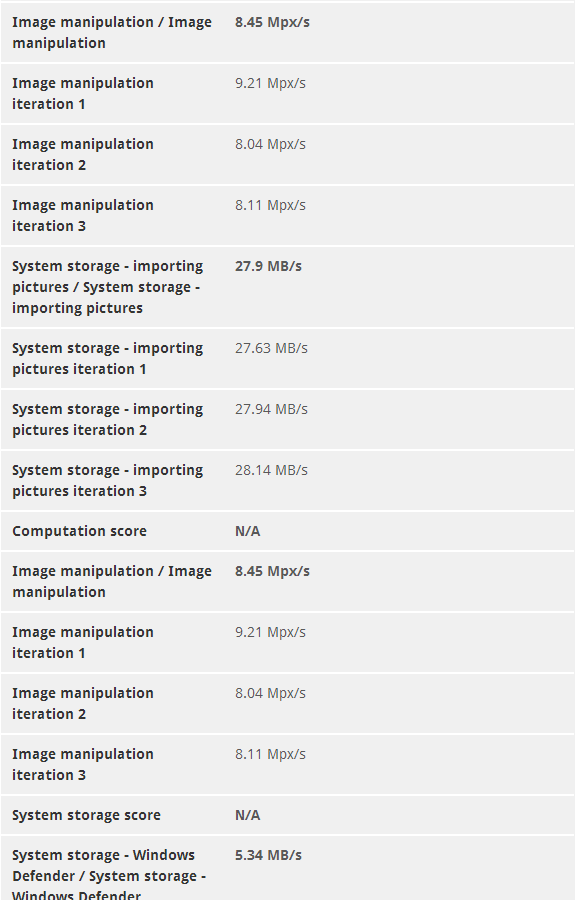The width and height of the screenshot is (577, 900).
Task: Select the first Image manipulation summary row label
Action: point(112,33)
